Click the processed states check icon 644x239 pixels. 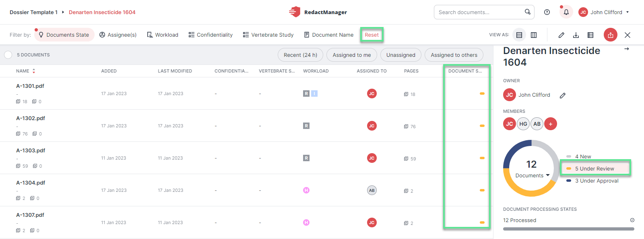click(632, 220)
